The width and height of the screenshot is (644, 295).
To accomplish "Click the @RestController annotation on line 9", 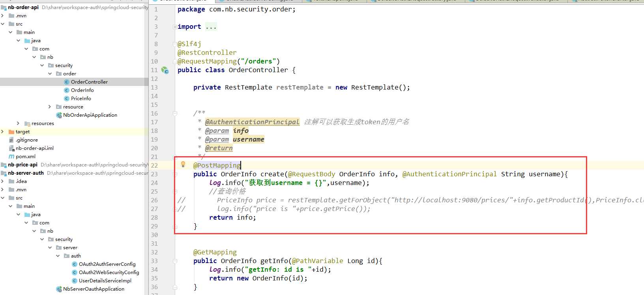I will [207, 52].
